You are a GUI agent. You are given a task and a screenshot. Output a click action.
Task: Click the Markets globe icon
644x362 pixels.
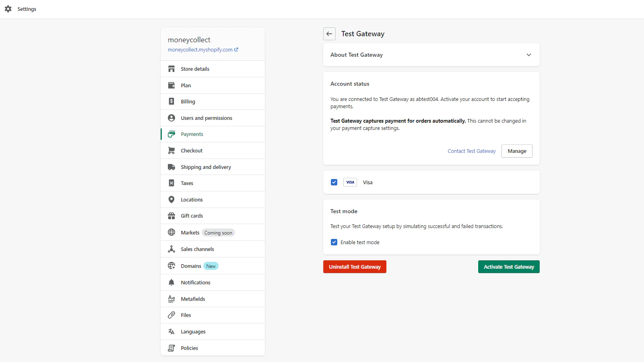pos(171,232)
